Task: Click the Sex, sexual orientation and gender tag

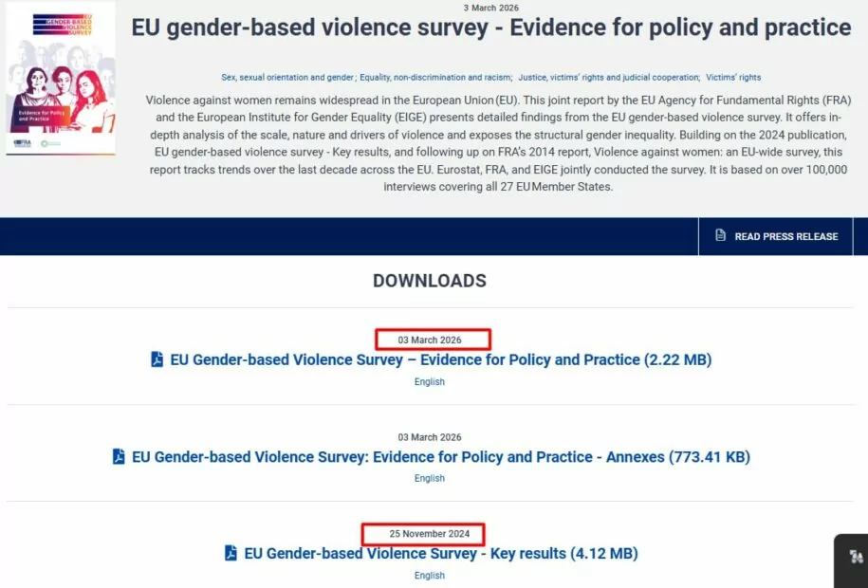Action: pos(290,77)
